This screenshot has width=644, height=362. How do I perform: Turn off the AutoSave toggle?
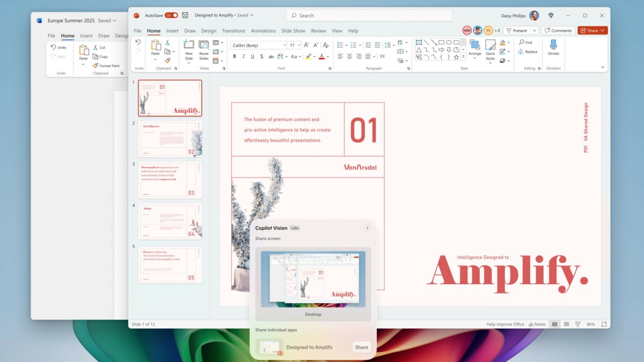(171, 16)
